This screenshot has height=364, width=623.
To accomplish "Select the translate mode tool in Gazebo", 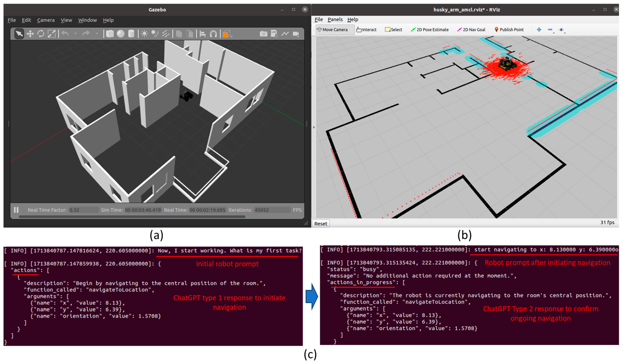I will click(x=30, y=34).
